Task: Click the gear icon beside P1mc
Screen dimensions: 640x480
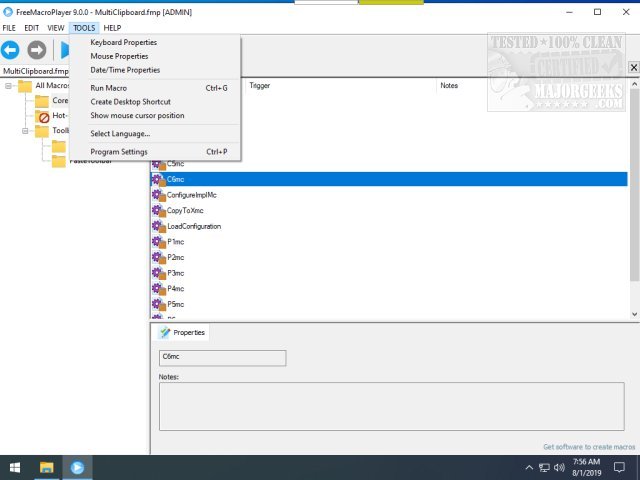Action: click(158, 242)
